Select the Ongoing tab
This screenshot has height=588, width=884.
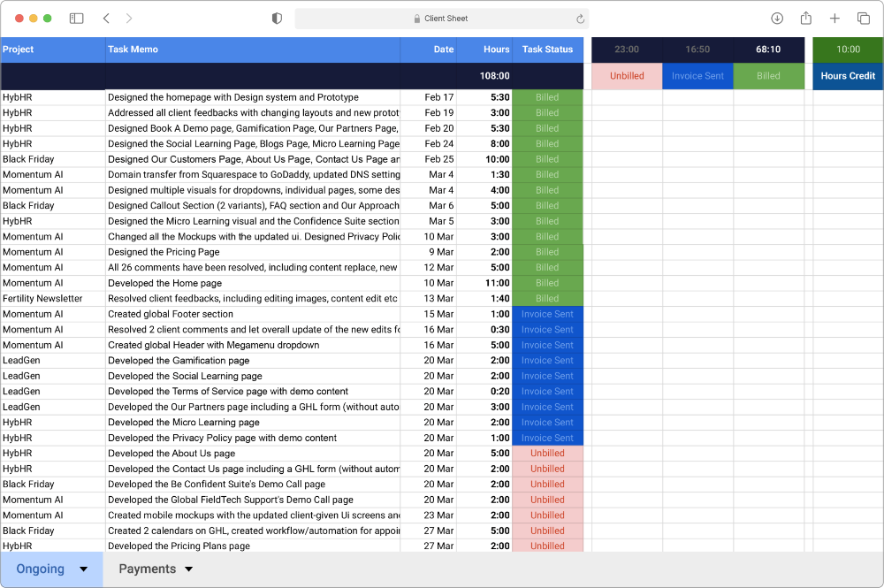tap(40, 569)
